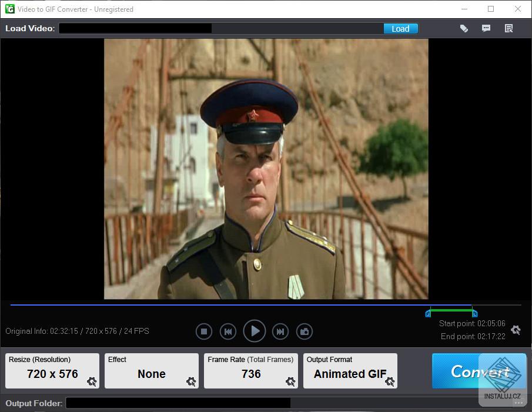Click the Resize (Resolution) 720 x 576 panel
The width and height of the screenshot is (532, 412).
(x=52, y=371)
